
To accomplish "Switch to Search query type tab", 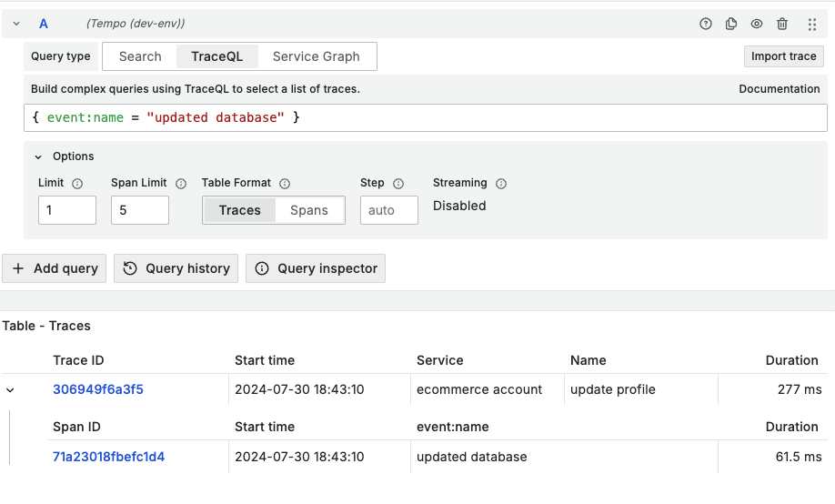I will point(140,56).
